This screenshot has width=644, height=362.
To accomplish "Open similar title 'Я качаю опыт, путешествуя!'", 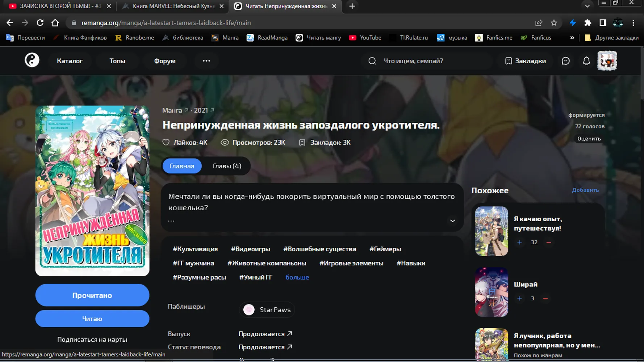I will click(x=538, y=223).
